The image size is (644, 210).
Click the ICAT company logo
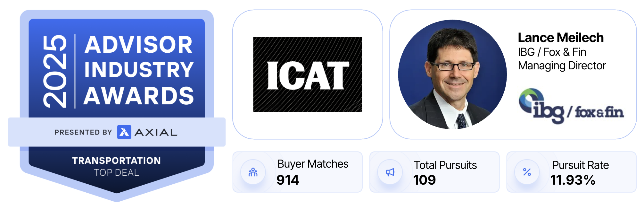pos(307,74)
